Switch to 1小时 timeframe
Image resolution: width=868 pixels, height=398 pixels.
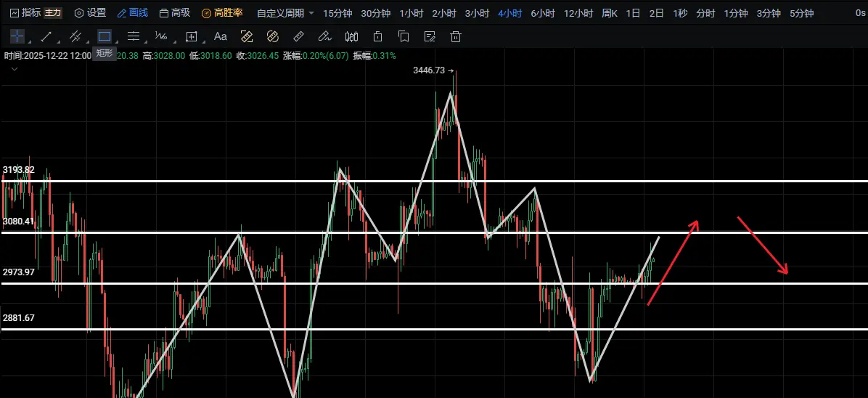(x=411, y=13)
